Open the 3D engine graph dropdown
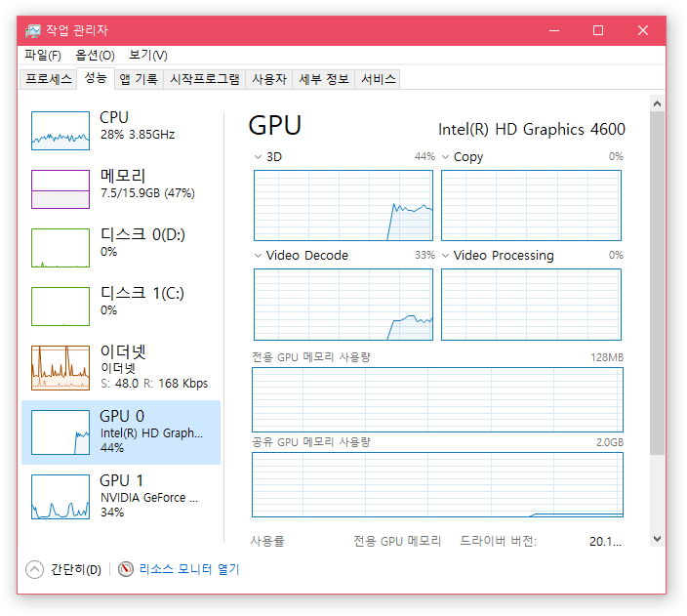687x616 pixels. coord(259,157)
